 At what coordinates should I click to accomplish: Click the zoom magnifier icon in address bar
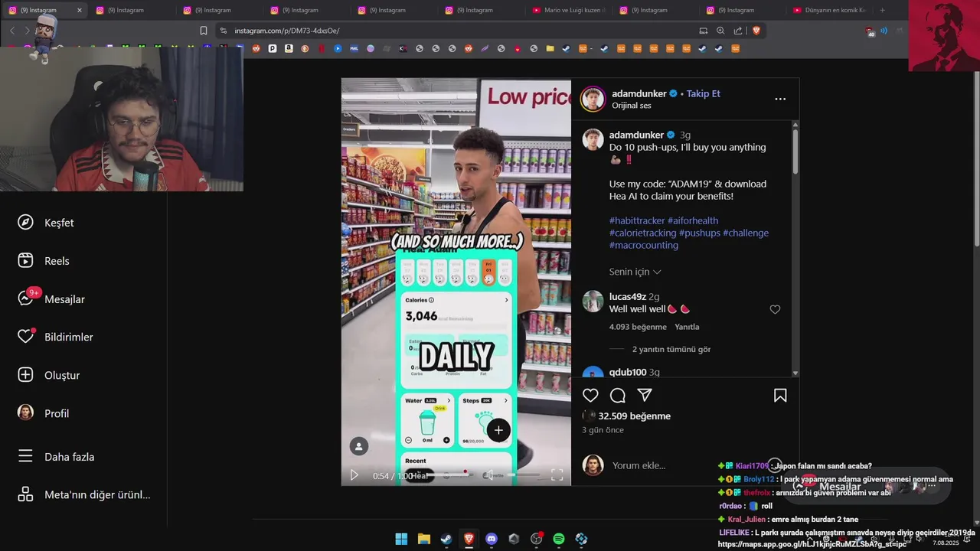click(720, 31)
